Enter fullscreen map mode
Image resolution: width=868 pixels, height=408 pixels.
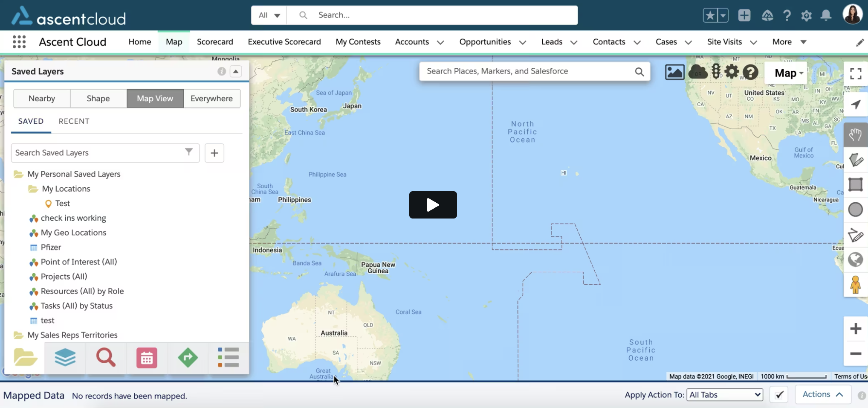(x=856, y=74)
